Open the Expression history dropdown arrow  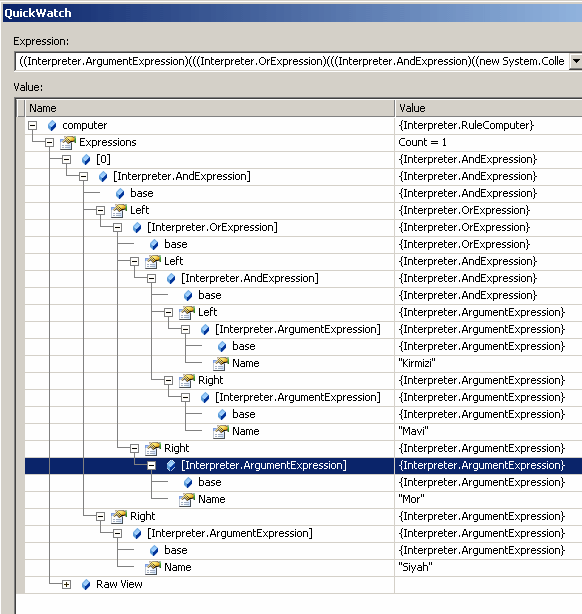pos(576,61)
